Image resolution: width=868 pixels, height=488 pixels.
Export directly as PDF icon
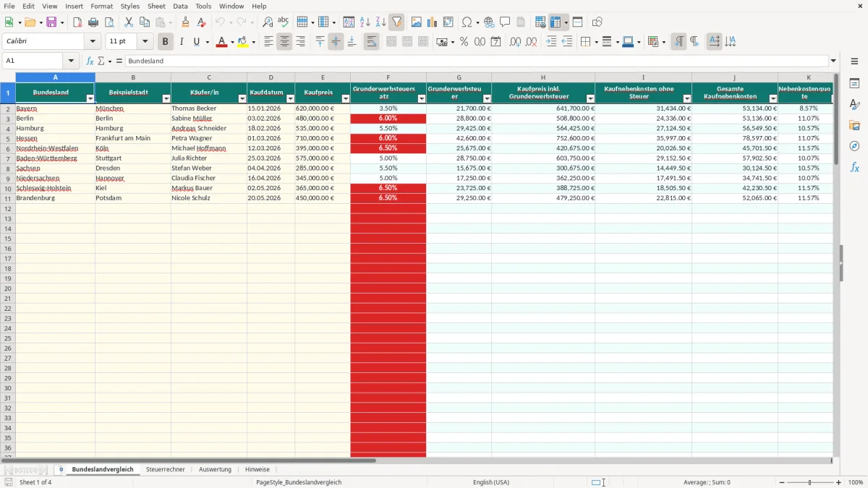click(x=77, y=22)
